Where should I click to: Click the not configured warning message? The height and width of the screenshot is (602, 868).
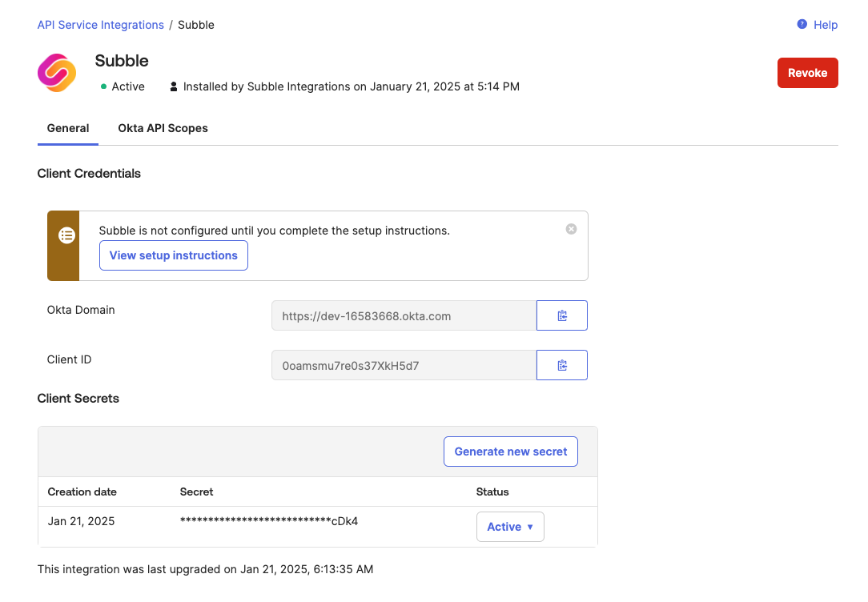click(x=275, y=231)
